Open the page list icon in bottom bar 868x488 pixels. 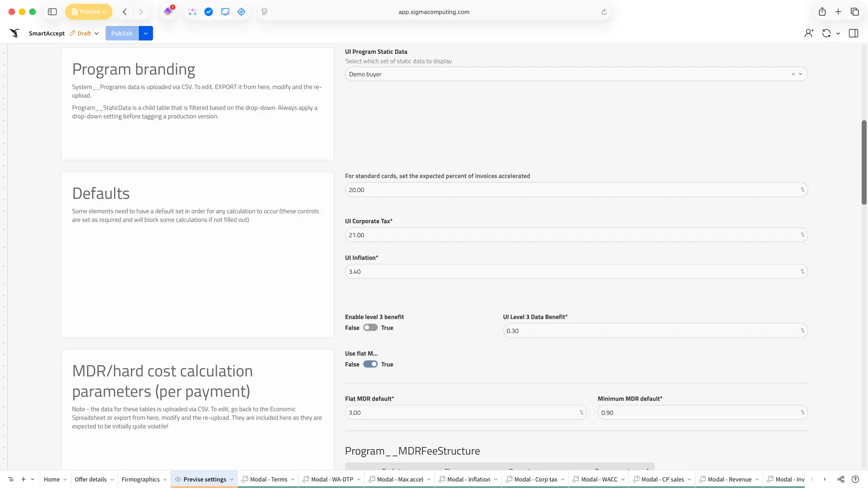coord(11,479)
